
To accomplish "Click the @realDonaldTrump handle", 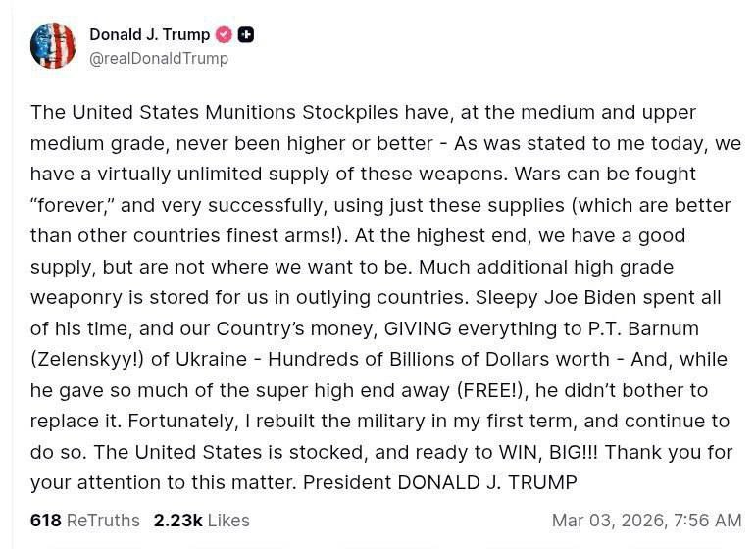I will click(158, 58).
